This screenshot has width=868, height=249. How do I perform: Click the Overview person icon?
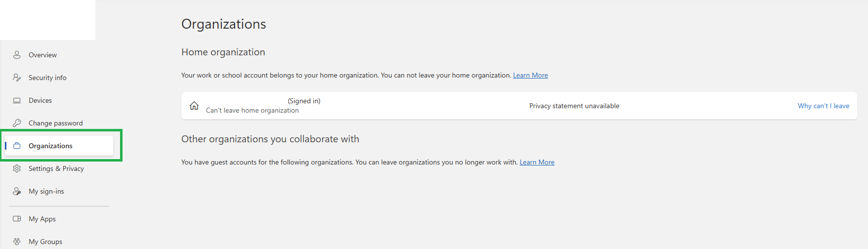(x=17, y=55)
